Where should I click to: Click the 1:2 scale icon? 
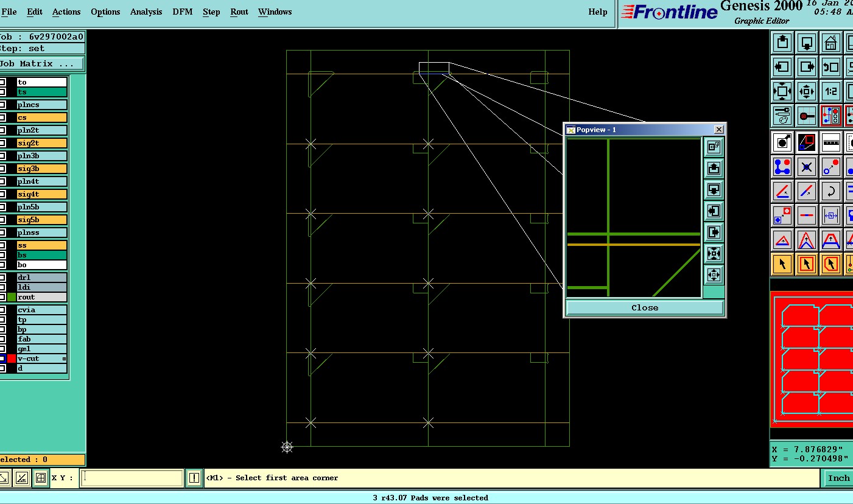pyautogui.click(x=831, y=91)
